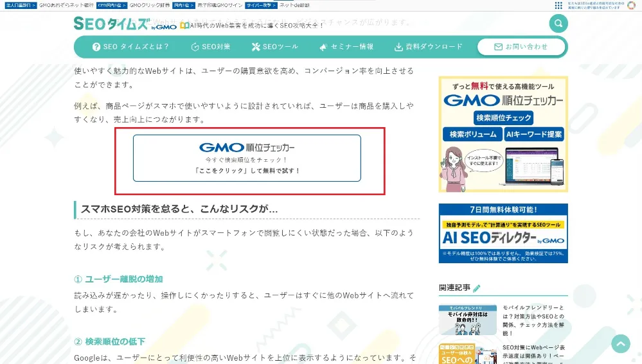Viewport: 642px width, 364px height.
Task: Click the question mark icon in the navigation
Action: [x=96, y=47]
